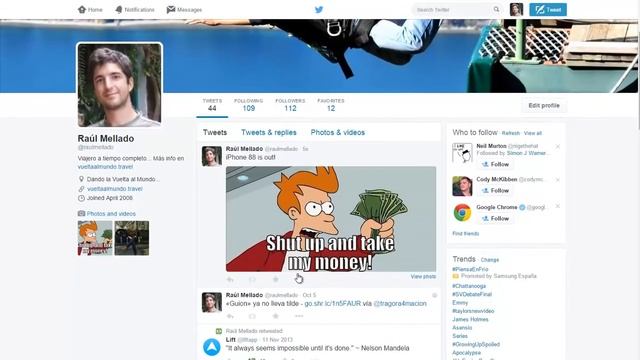
Task: Click Google Chrome logo avatar
Action: [462, 213]
